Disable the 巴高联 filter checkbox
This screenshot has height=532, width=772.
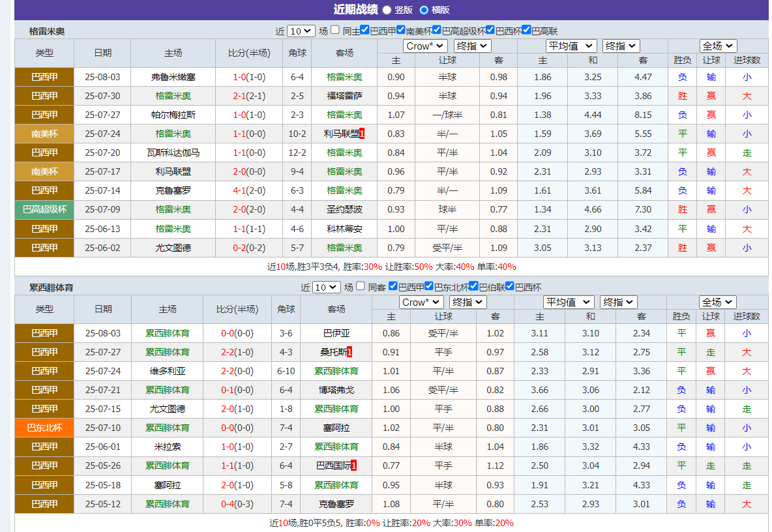pos(526,29)
